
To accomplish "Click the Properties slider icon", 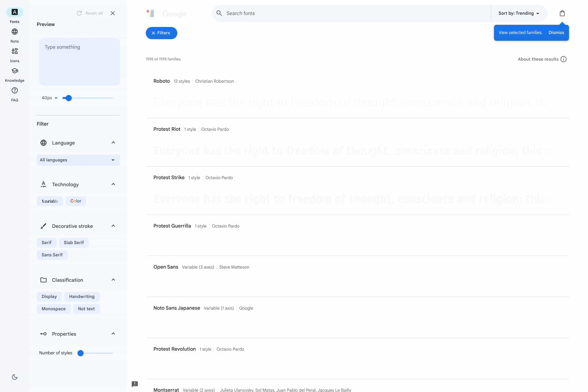I will point(43,334).
